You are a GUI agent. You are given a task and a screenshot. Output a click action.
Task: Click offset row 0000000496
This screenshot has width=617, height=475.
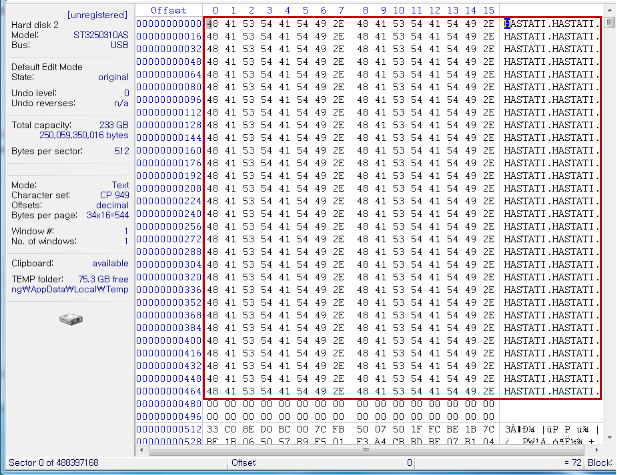tap(169, 417)
